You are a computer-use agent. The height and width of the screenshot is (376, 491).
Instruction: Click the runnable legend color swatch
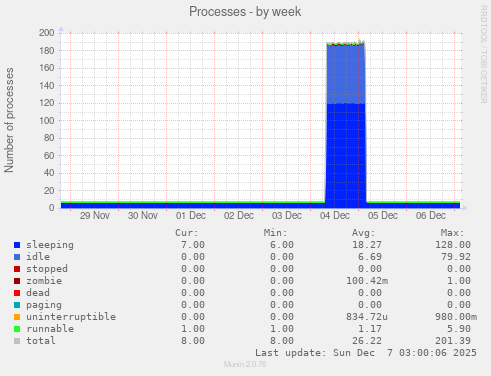point(17,329)
